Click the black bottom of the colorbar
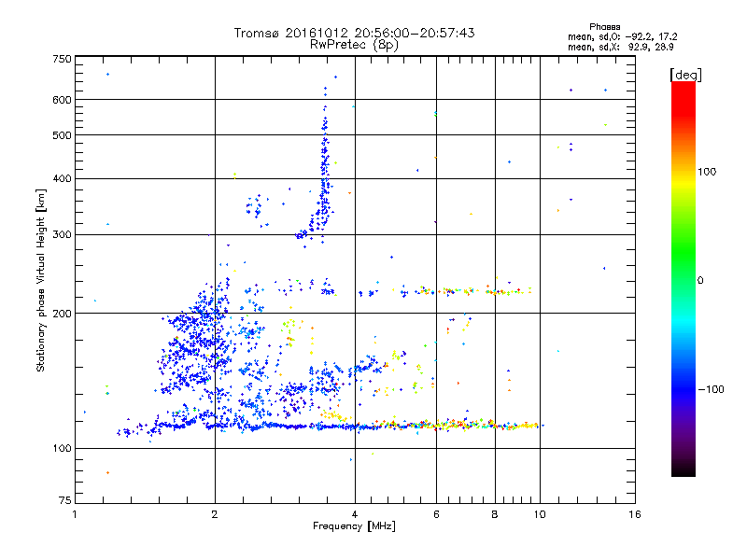 pyautogui.click(x=684, y=469)
